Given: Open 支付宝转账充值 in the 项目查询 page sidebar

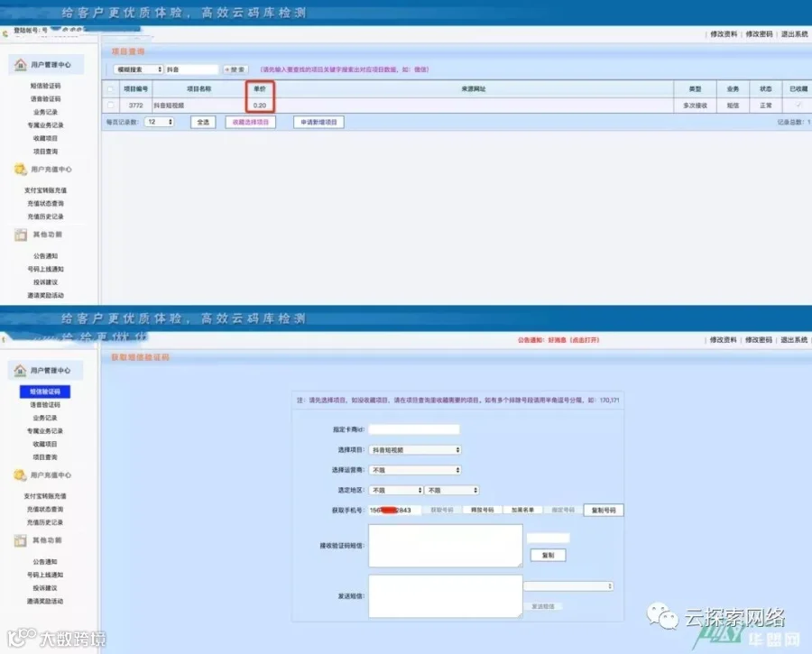Looking at the screenshot, I should click(x=45, y=190).
